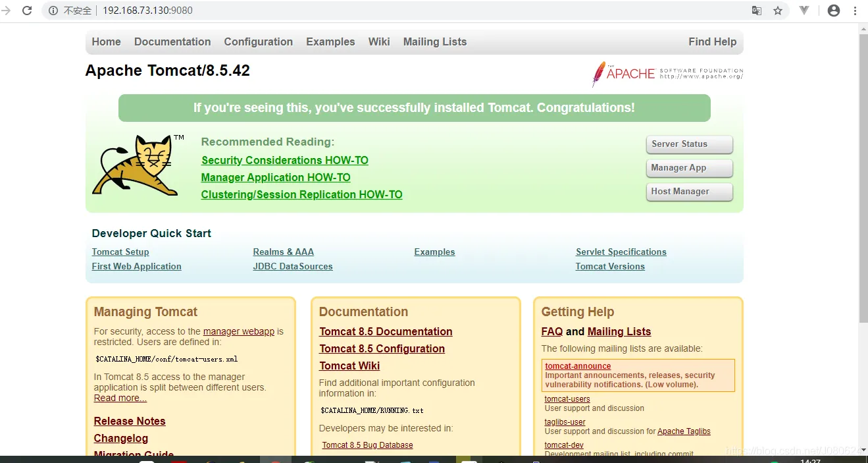Image resolution: width=868 pixels, height=463 pixels.
Task: Click the Developer Quick Start heading
Action: tap(151, 233)
